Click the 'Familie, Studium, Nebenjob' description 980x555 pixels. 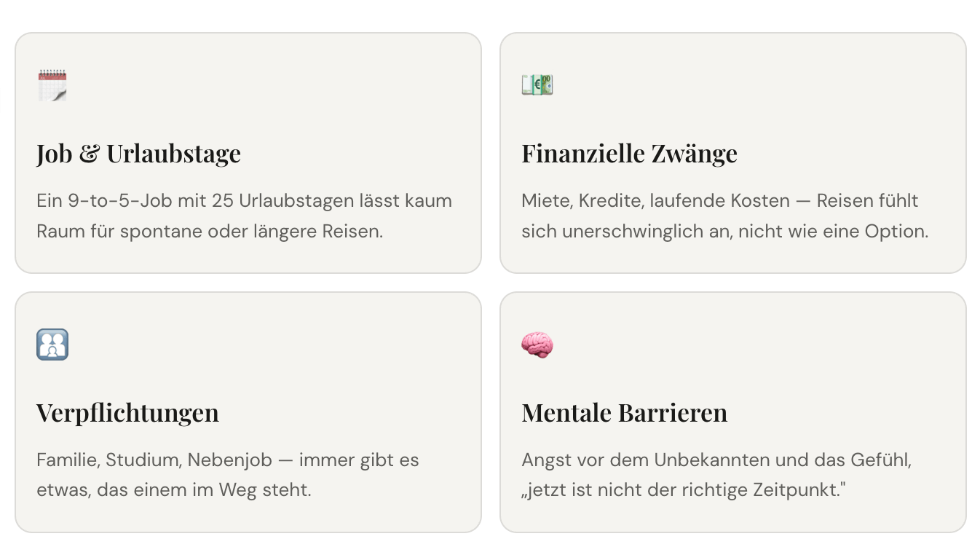pyautogui.click(x=228, y=475)
